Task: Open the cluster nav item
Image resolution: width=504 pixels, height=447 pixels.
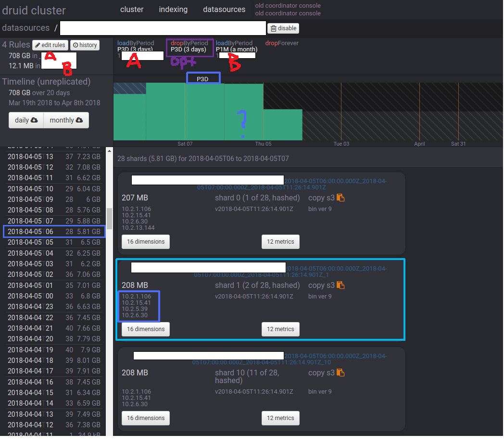Action: [132, 10]
